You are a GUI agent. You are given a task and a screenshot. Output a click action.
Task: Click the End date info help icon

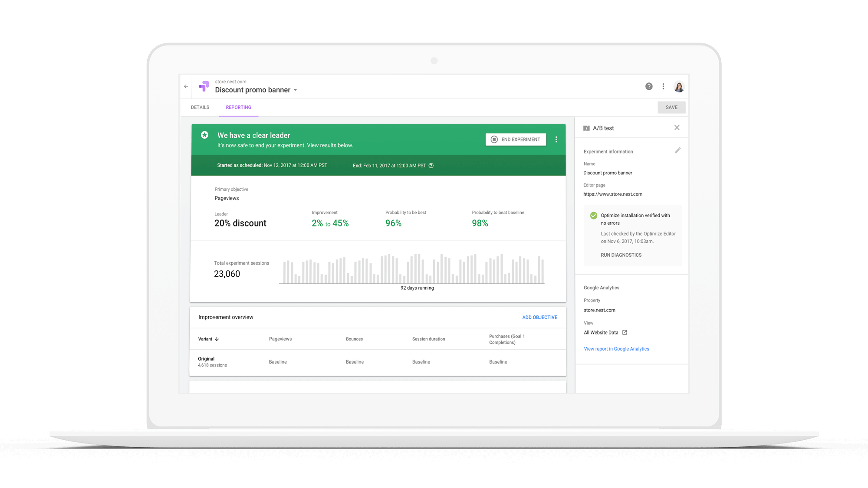click(431, 166)
